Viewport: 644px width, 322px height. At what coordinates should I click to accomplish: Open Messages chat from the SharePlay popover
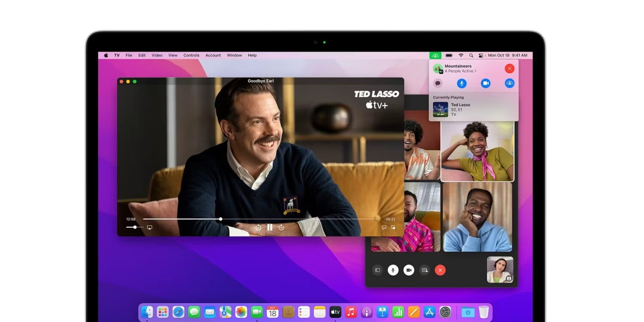click(437, 83)
